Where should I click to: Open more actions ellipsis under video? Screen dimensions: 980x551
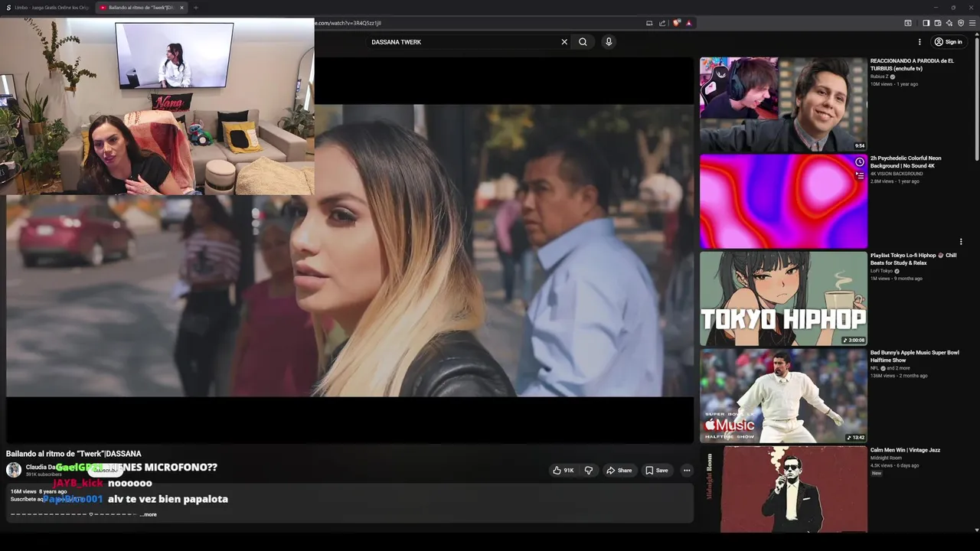tap(687, 471)
